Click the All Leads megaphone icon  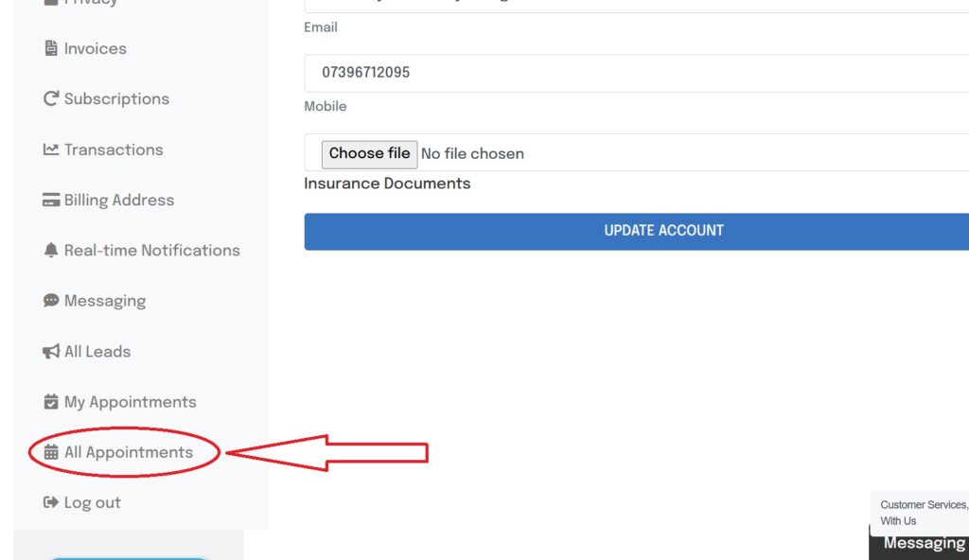click(51, 352)
